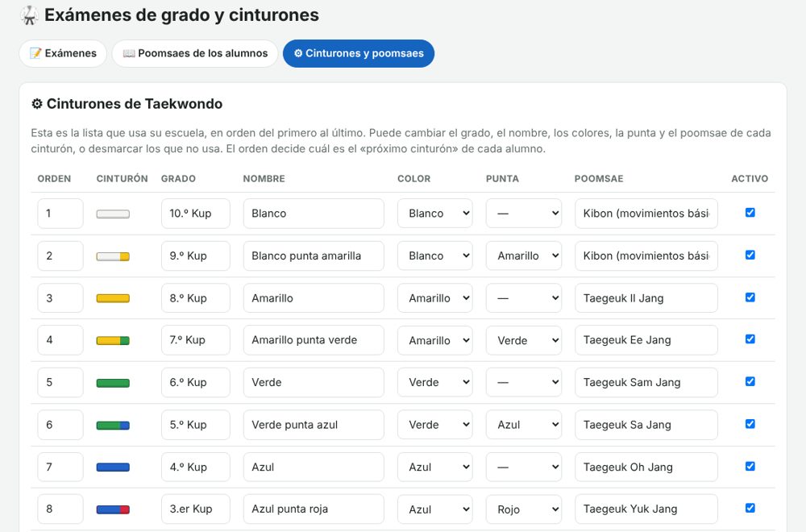The image size is (806, 532).
Task: Click the solid yellow belt preview
Action: tap(113, 298)
